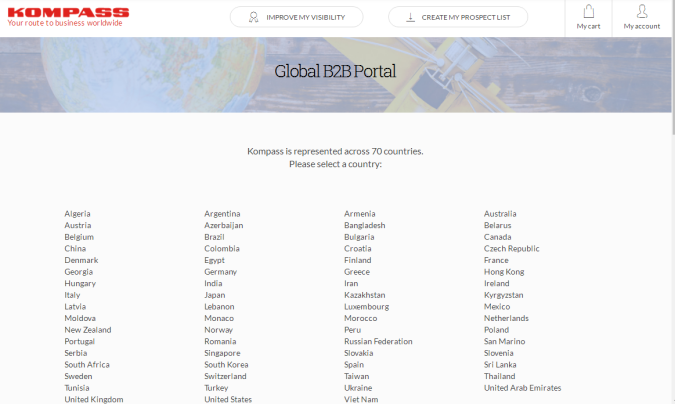This screenshot has width=675, height=404.
Task: Select Algeria from the country list
Action: coord(78,214)
